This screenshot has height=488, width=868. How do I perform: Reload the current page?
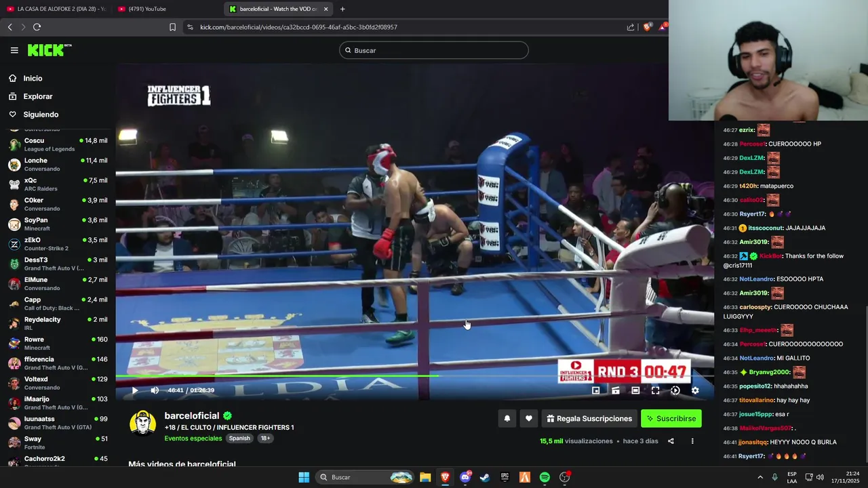pos(37,27)
